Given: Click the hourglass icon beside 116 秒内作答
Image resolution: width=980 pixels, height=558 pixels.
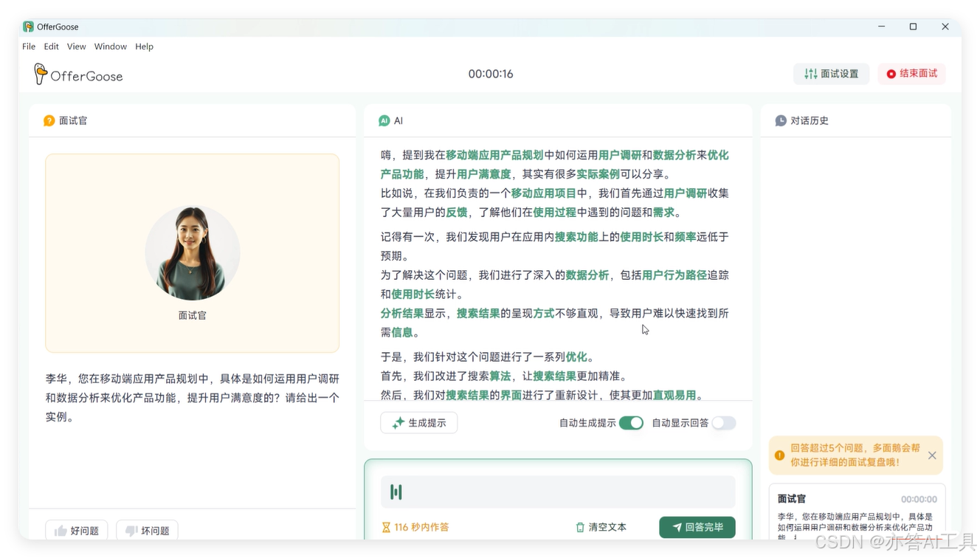Looking at the screenshot, I should click(387, 527).
